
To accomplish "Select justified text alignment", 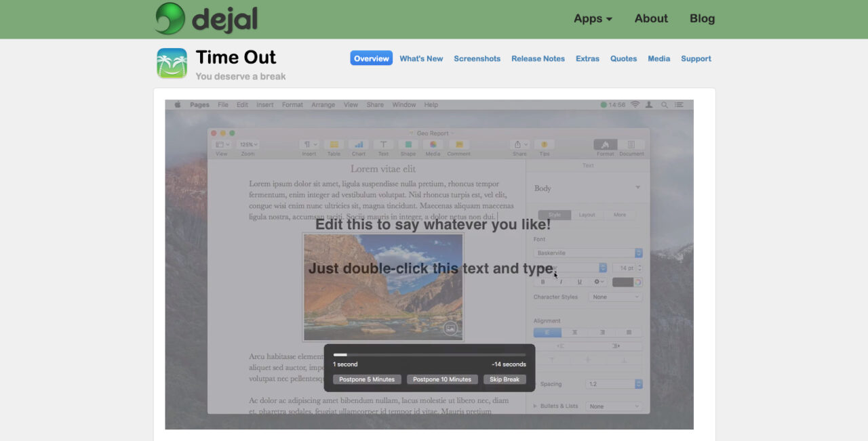I will coord(629,333).
